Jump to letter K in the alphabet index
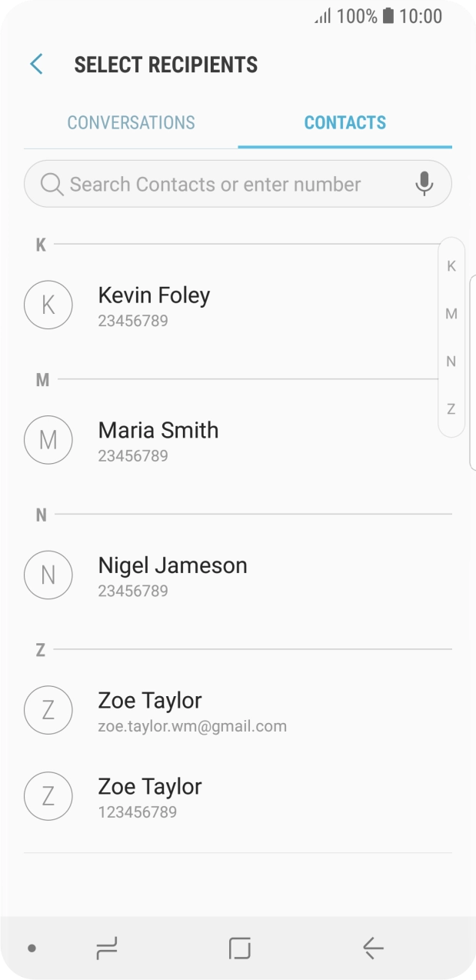 [451, 265]
